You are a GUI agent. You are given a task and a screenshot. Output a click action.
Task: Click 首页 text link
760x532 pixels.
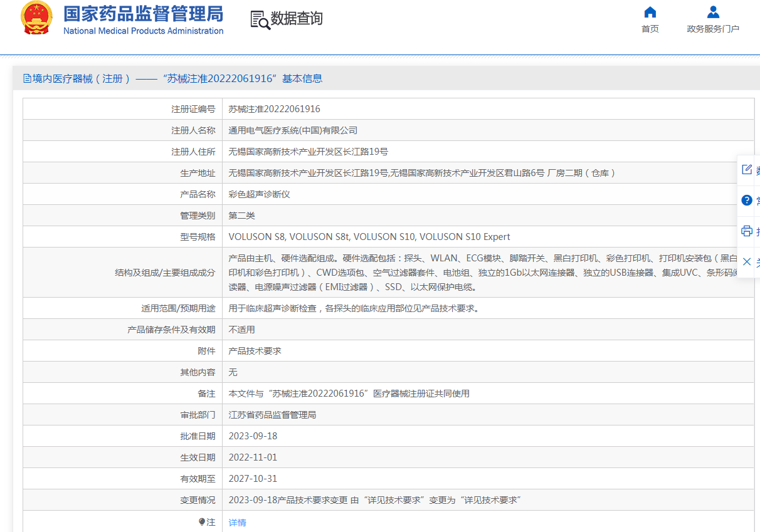point(650,29)
